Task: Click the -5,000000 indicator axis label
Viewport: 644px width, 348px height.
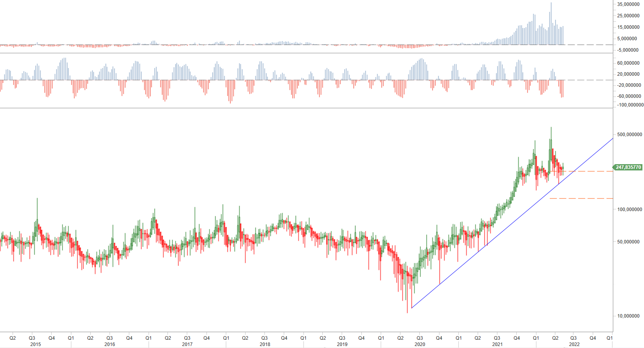Action: (x=628, y=50)
